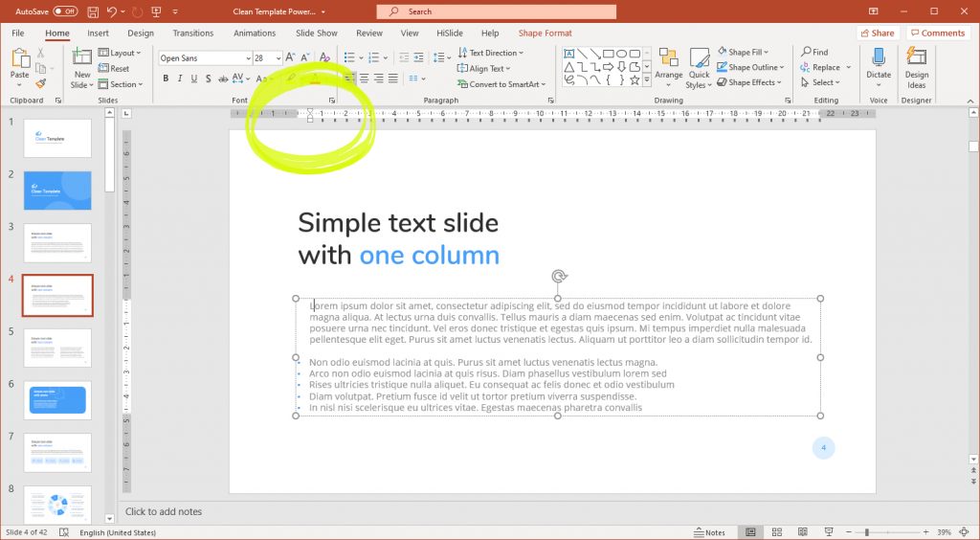Select the Right Arrow shape in gallery
This screenshot has height=540, width=980.
(x=608, y=67)
